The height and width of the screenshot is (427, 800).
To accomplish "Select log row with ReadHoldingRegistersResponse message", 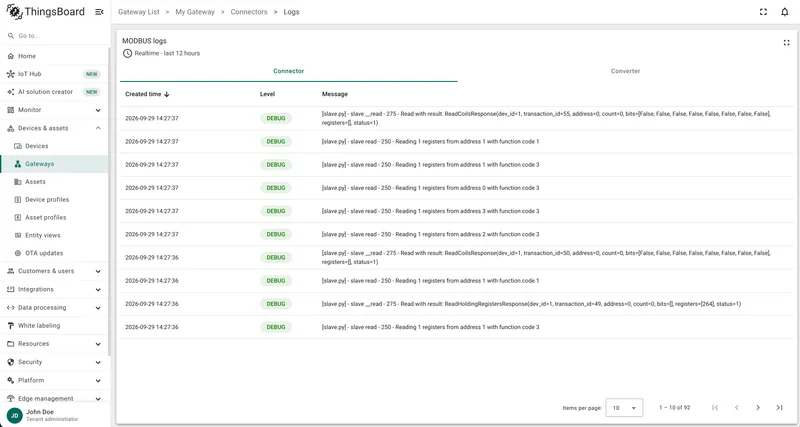I will coord(457,304).
